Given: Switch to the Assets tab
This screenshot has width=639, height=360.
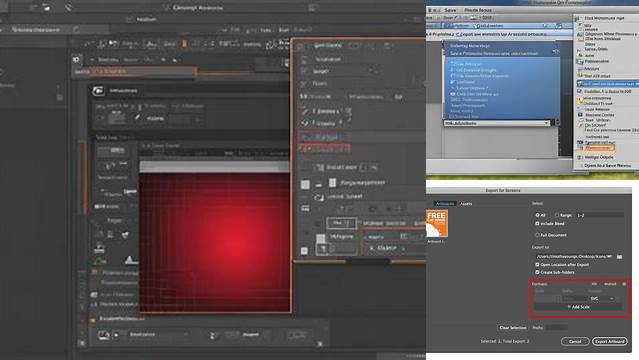Looking at the screenshot, I should tap(466, 203).
